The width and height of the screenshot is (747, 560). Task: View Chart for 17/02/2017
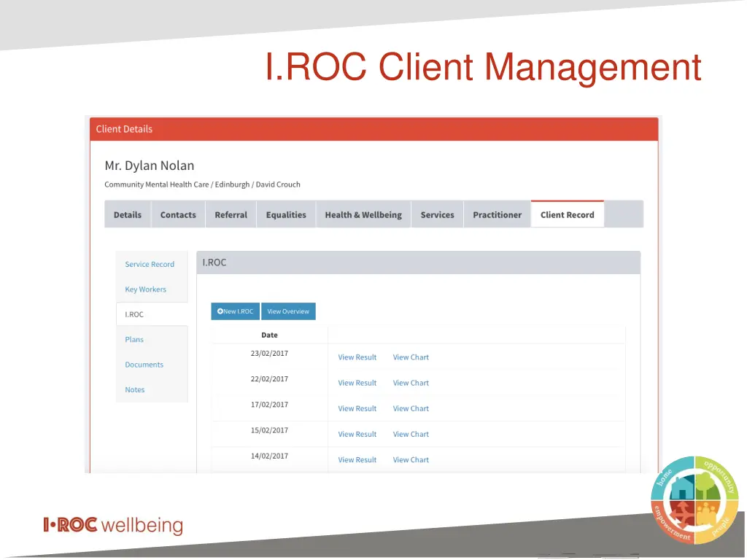(411, 408)
